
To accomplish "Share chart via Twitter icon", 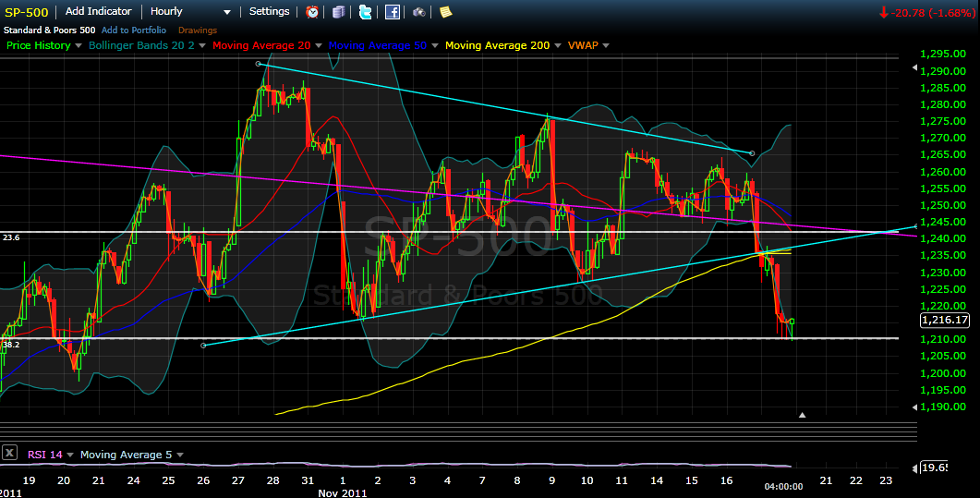I will 366,12.
